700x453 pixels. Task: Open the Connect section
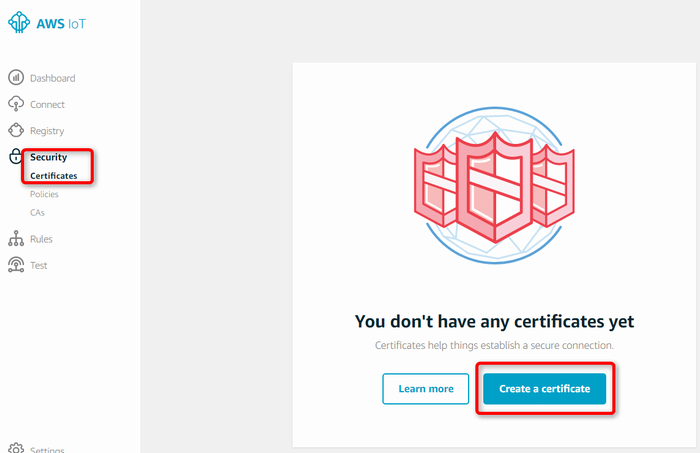click(47, 104)
